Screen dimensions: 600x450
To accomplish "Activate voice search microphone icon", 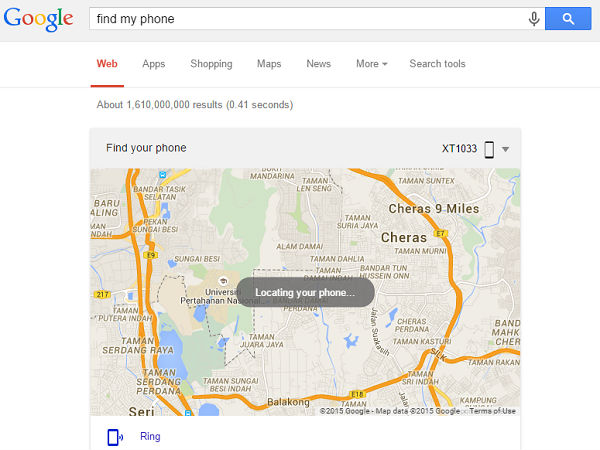I will click(x=534, y=18).
